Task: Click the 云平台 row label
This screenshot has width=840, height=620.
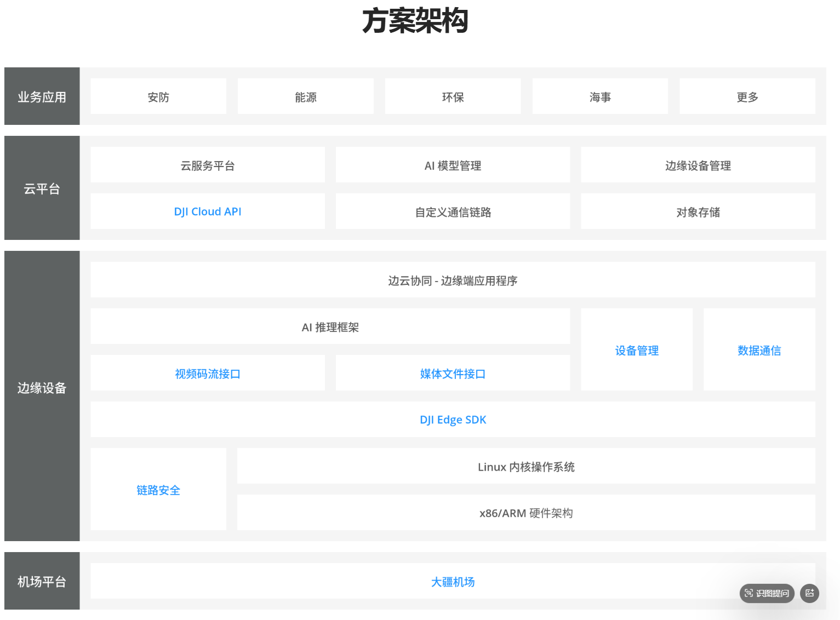Action: tap(42, 189)
